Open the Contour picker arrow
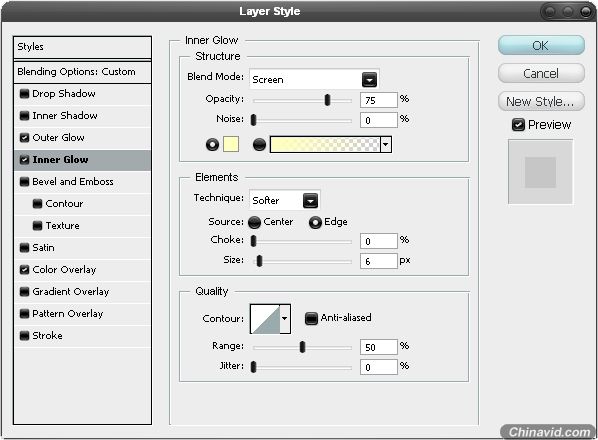The width and height of the screenshot is (598, 440). tap(285, 318)
